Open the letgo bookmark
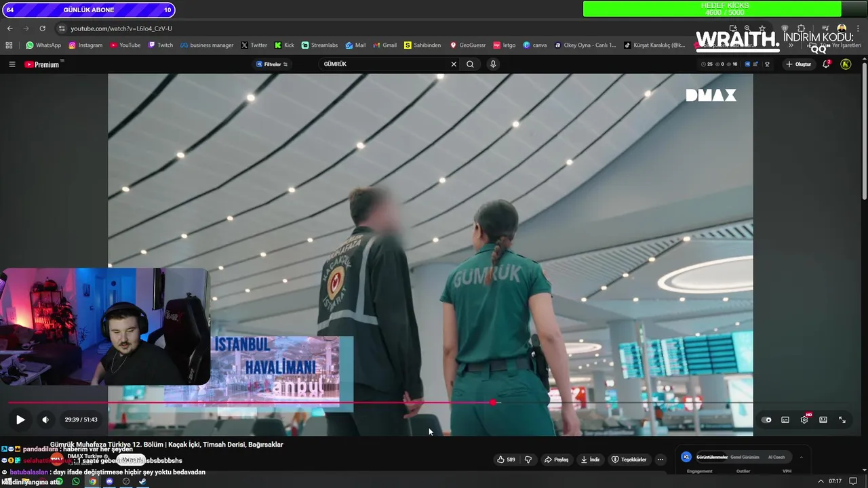This screenshot has width=868, height=488. pos(505,45)
